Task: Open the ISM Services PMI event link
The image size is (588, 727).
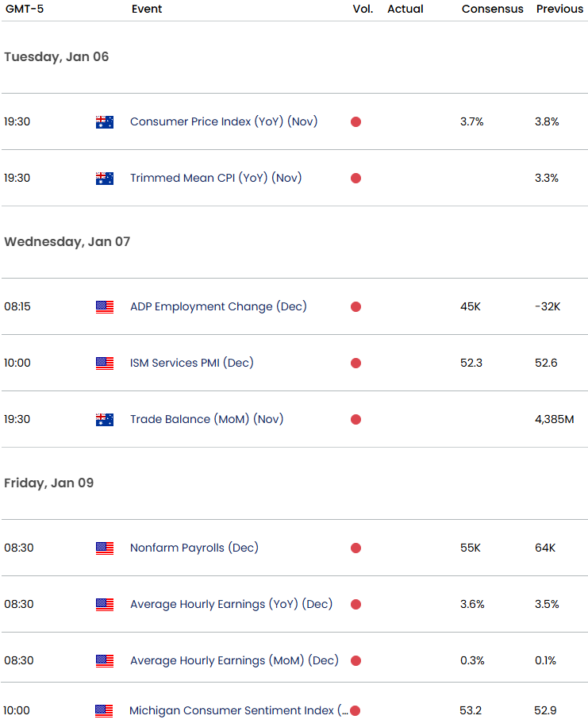Action: pos(192,363)
